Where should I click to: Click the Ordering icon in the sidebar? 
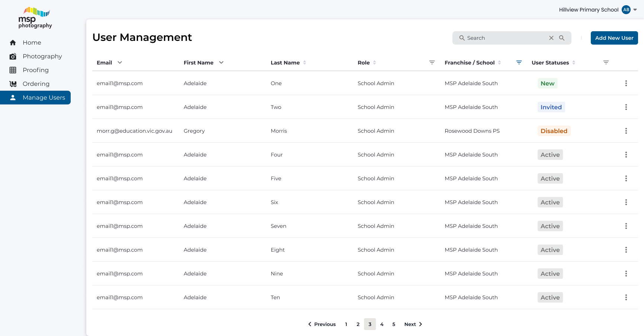pos(13,84)
